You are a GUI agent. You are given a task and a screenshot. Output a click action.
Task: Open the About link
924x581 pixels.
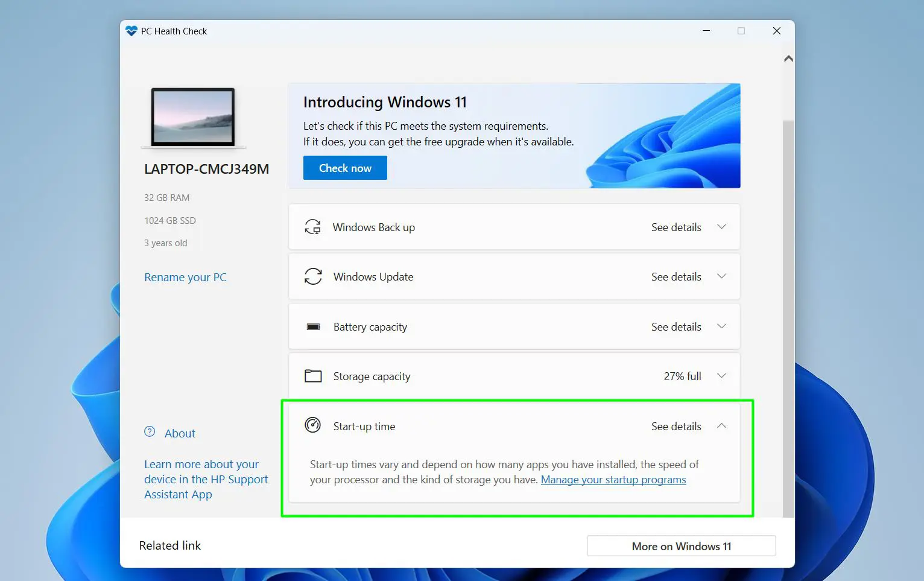[180, 433]
